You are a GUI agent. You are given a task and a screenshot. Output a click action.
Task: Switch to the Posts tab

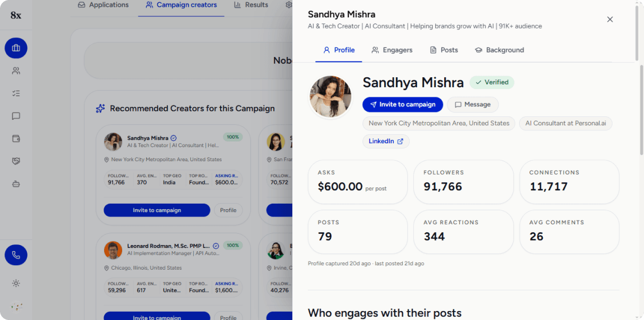pos(444,50)
